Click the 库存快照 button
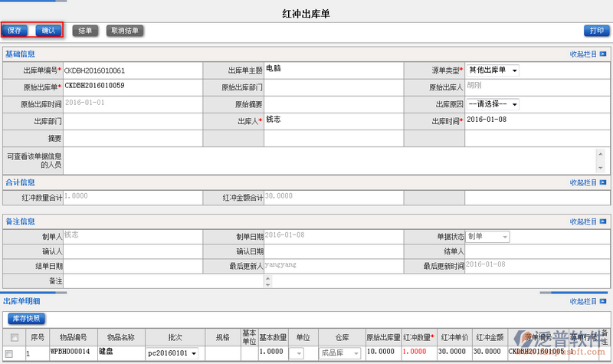This screenshot has width=613, height=364. tap(27, 318)
